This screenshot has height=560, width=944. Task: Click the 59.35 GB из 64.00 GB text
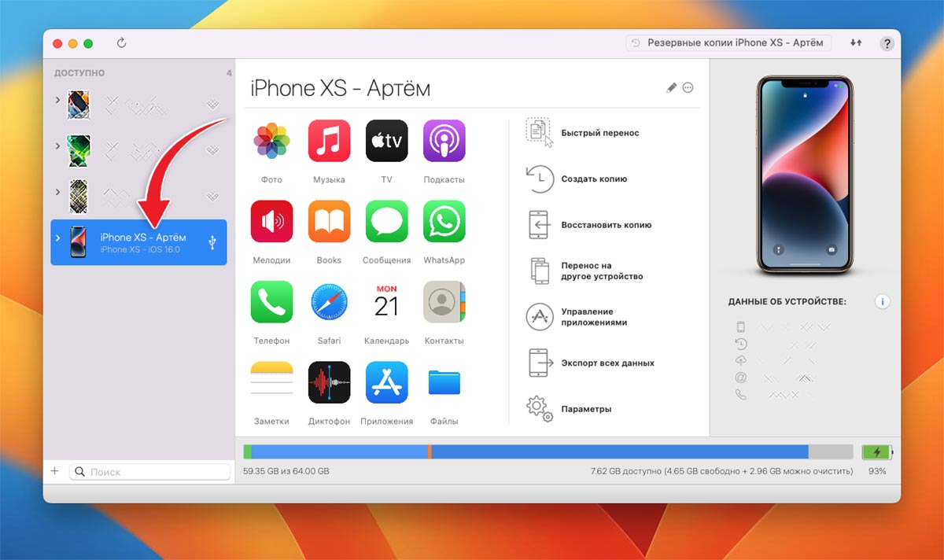click(x=286, y=471)
